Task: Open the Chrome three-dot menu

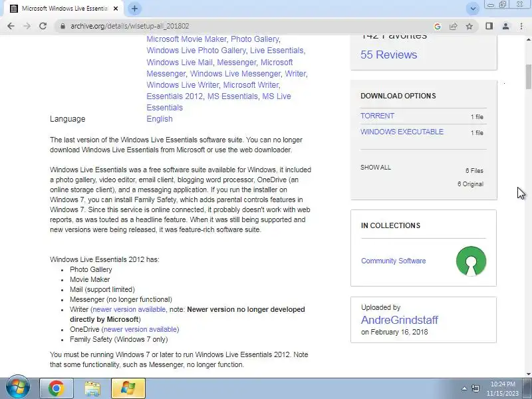Action: [x=521, y=26]
